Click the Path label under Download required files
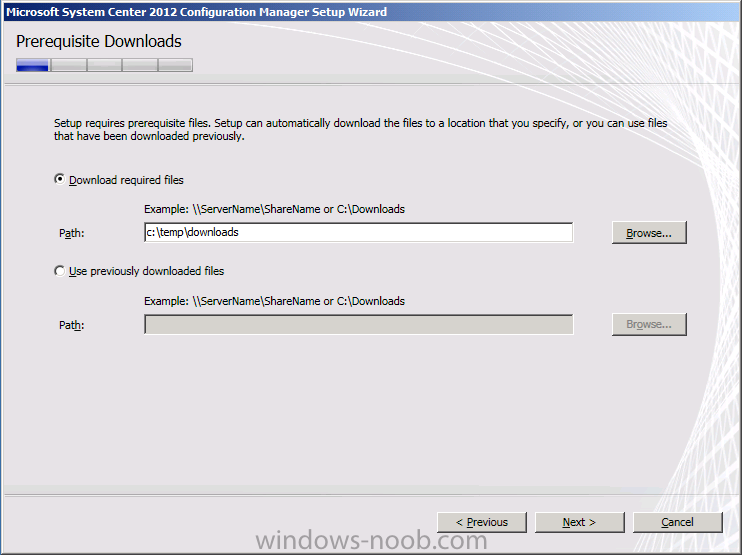Image resolution: width=742 pixels, height=555 pixels. point(71,233)
